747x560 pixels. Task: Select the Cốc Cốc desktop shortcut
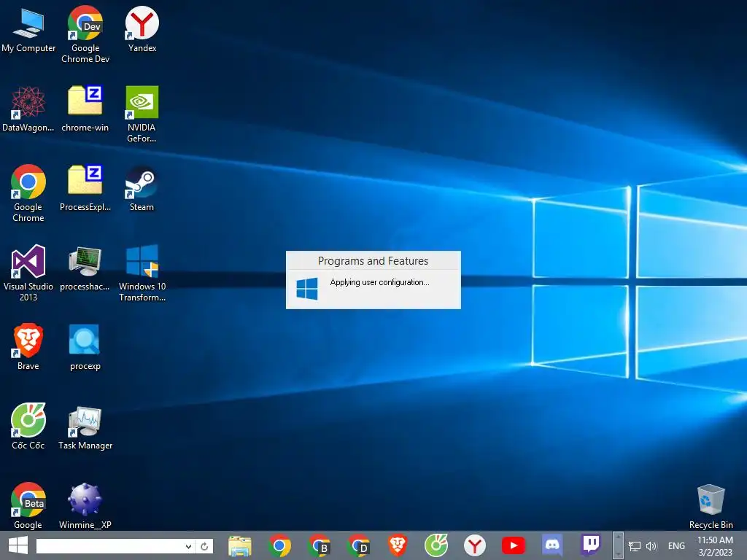(28, 427)
